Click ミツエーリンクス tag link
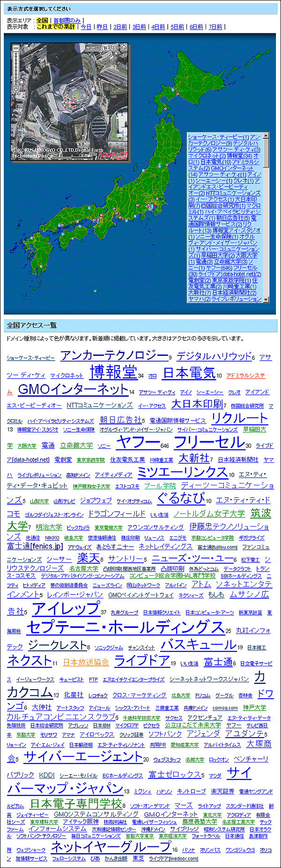 coord(183,472)
